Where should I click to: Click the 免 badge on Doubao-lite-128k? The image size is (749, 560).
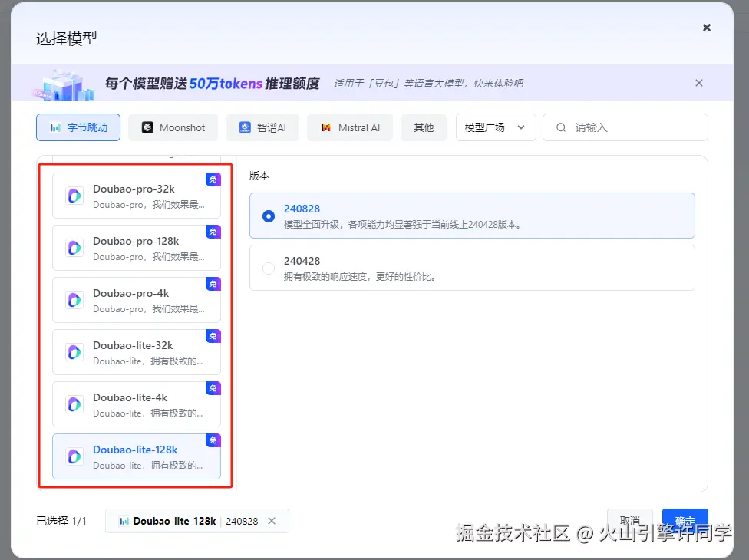213,440
